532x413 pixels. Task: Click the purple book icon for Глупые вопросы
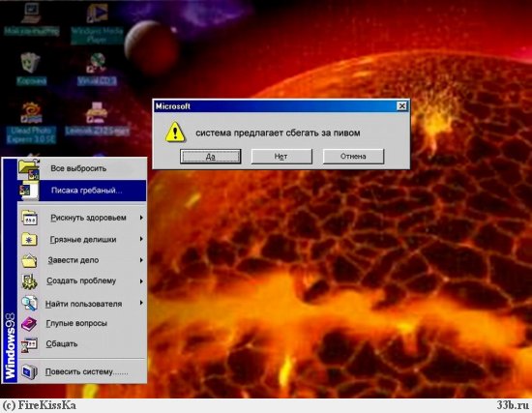[x=29, y=323]
